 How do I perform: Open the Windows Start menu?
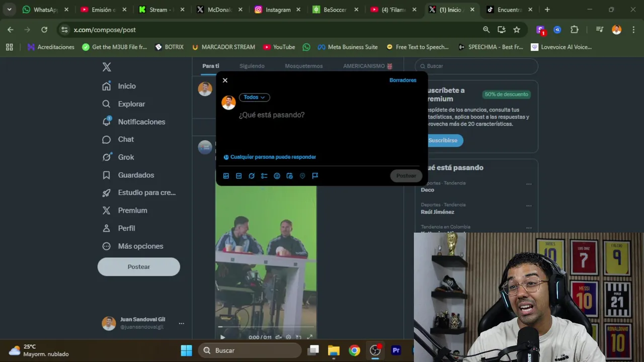(187, 350)
